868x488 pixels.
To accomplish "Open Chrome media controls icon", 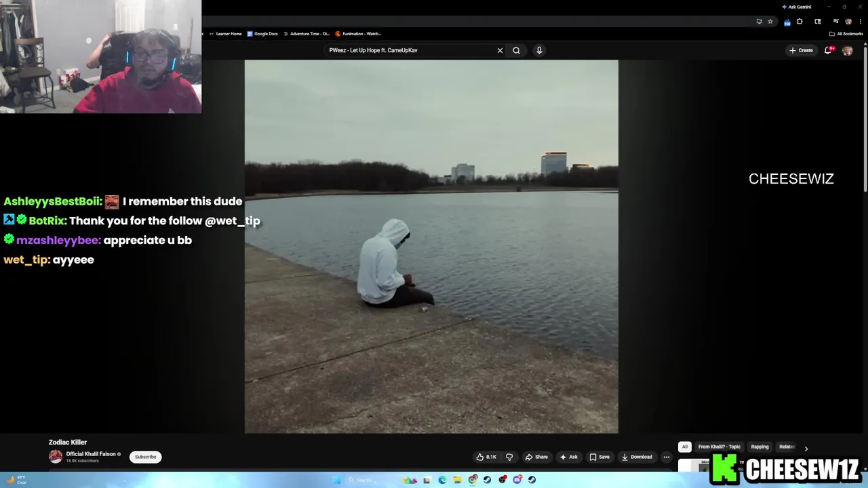I will (835, 22).
